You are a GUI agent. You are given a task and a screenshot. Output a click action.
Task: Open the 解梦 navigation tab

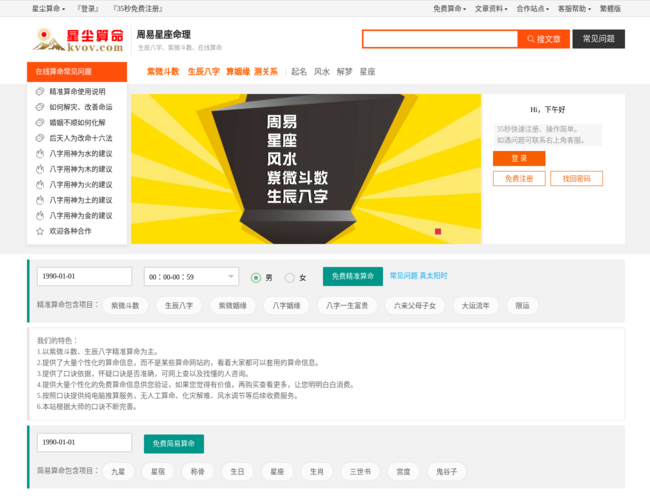pos(345,72)
